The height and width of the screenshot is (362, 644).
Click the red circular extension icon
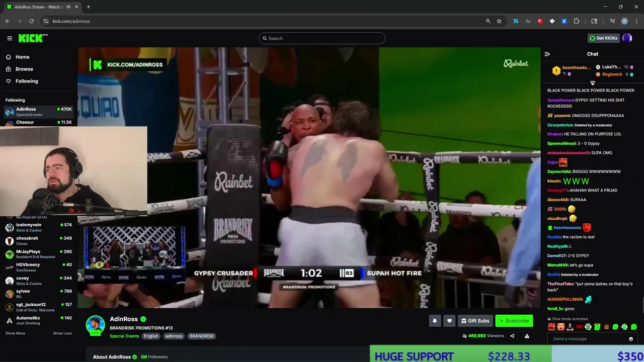coord(540,21)
